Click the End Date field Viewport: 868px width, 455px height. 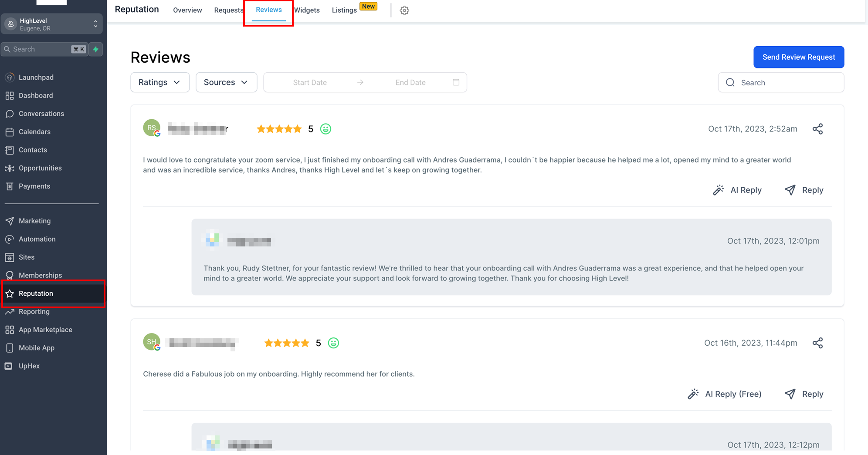[x=410, y=82]
